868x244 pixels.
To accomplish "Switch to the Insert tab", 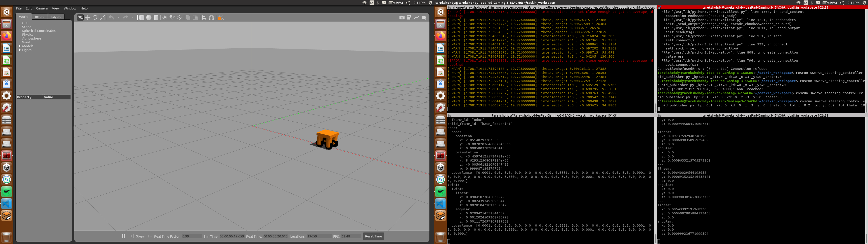I will coord(39,16).
